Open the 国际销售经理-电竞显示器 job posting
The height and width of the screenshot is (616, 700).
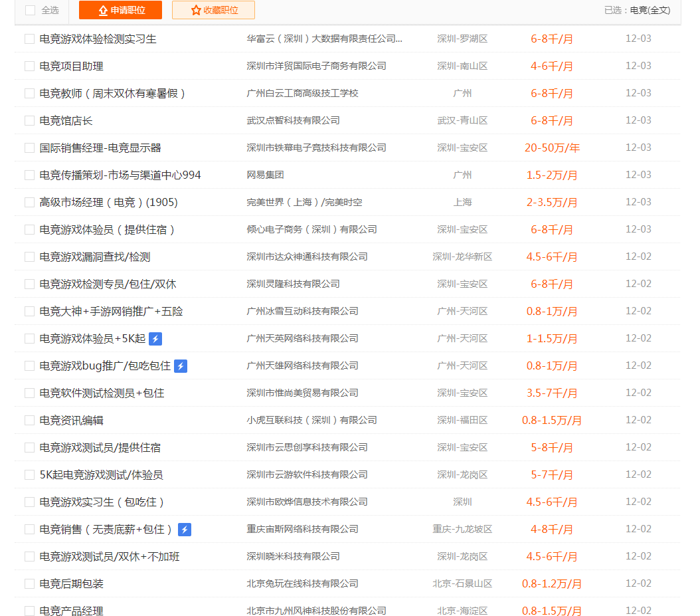coord(100,148)
